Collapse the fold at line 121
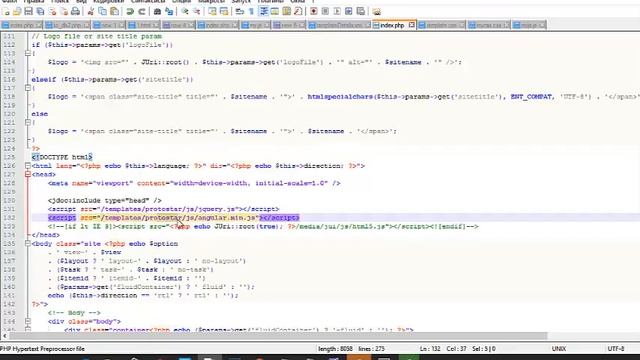Image resolution: width=640 pixels, height=360 pixels. pyautogui.click(x=28, y=122)
